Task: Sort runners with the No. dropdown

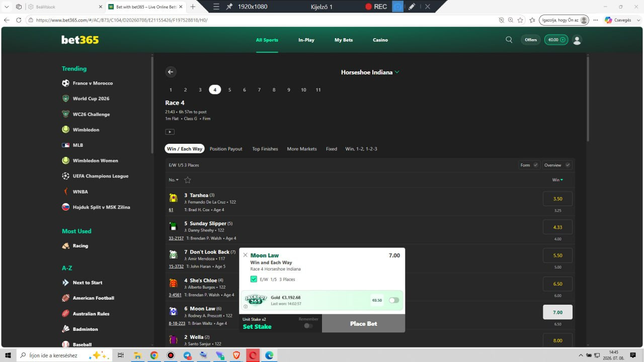Action: 174,180
